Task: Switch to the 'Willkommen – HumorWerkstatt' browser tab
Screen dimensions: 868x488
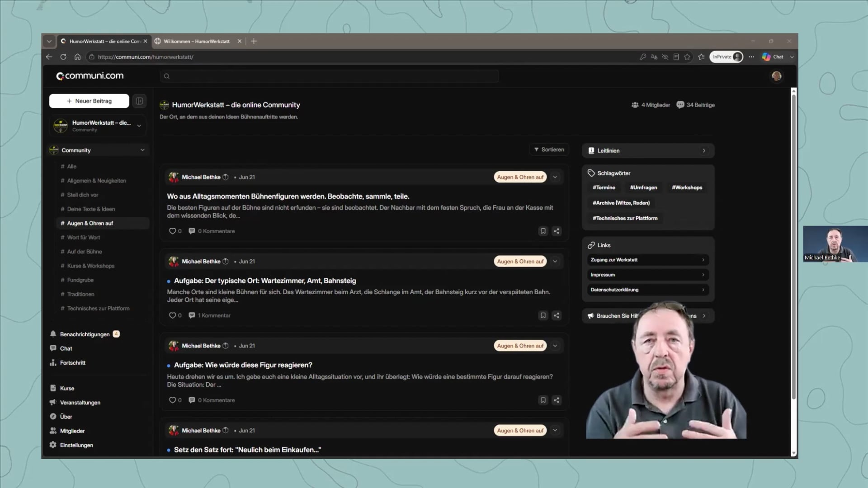Action: click(x=198, y=41)
